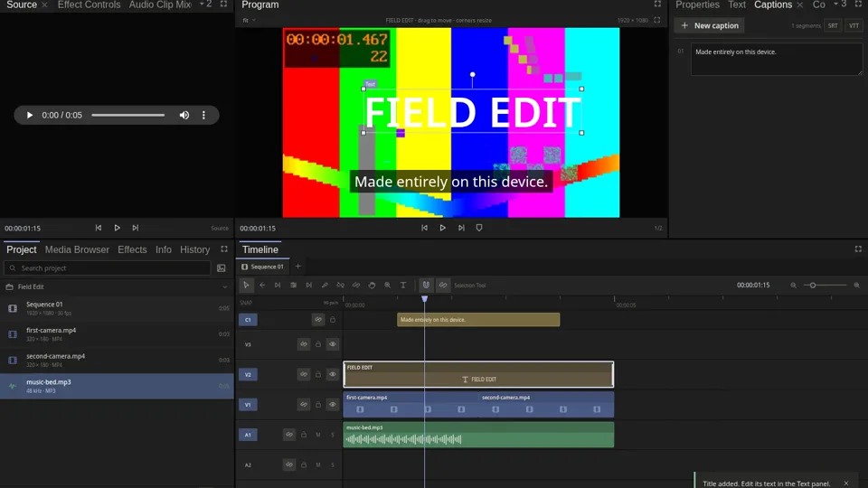Select the FIELD EDIT title clip
This screenshot has width=868, height=488.
(478, 374)
